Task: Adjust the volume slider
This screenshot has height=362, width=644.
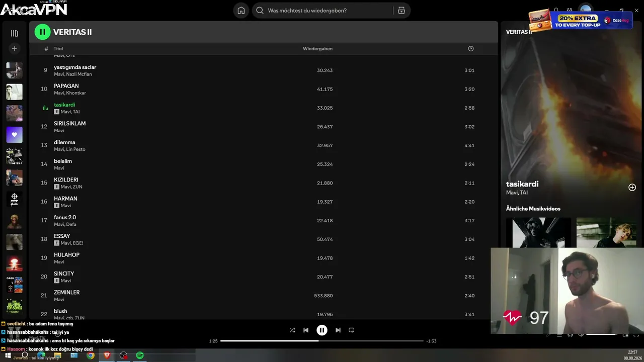Action: coord(601,334)
